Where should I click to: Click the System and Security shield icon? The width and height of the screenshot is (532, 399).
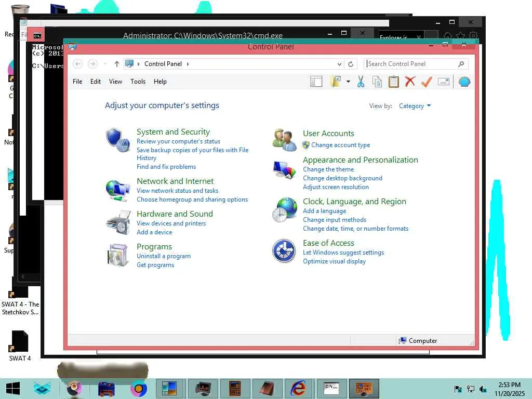pyautogui.click(x=117, y=140)
